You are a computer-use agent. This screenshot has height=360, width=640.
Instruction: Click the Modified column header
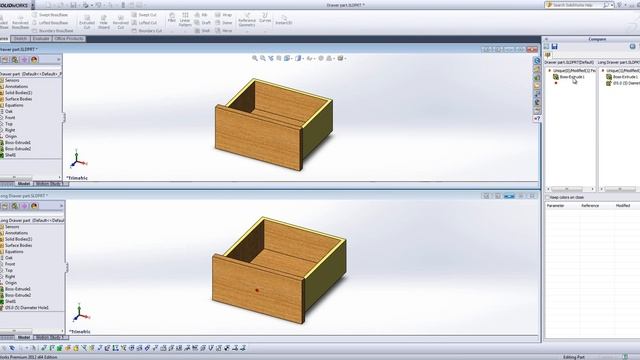pyautogui.click(x=623, y=206)
